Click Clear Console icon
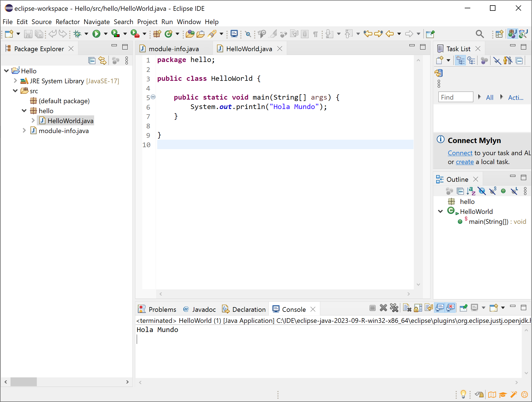This screenshot has height=402, width=532. point(407,308)
